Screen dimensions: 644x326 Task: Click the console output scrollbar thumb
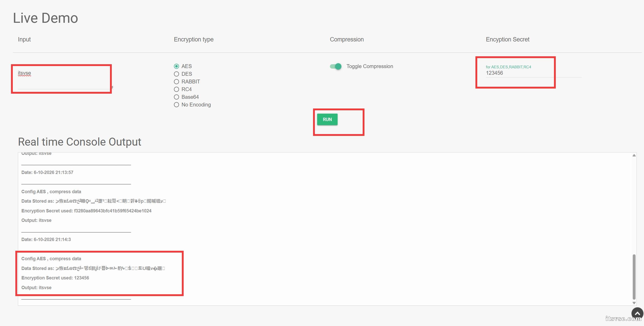click(634, 277)
